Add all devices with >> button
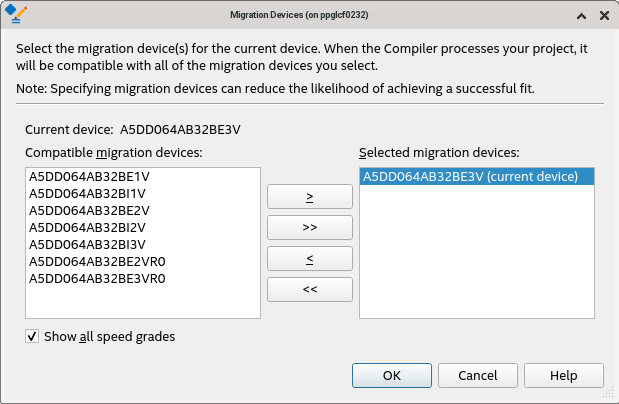The height and width of the screenshot is (404, 619). click(x=310, y=228)
